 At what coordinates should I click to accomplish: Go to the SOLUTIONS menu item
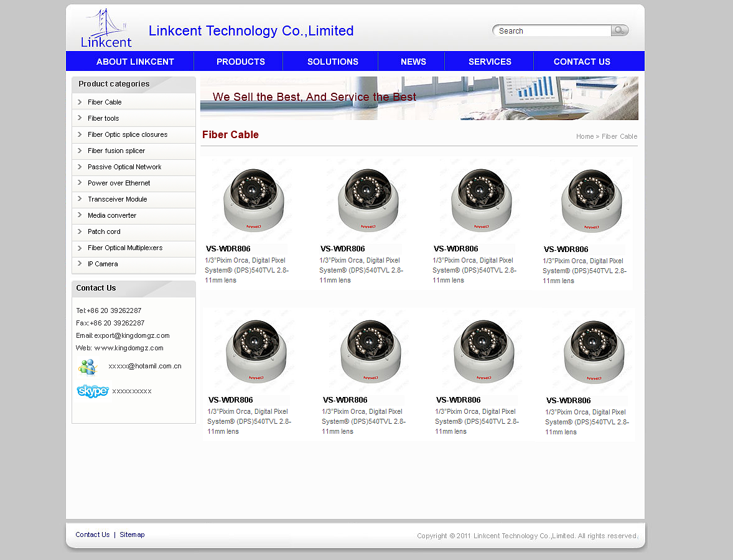click(332, 62)
